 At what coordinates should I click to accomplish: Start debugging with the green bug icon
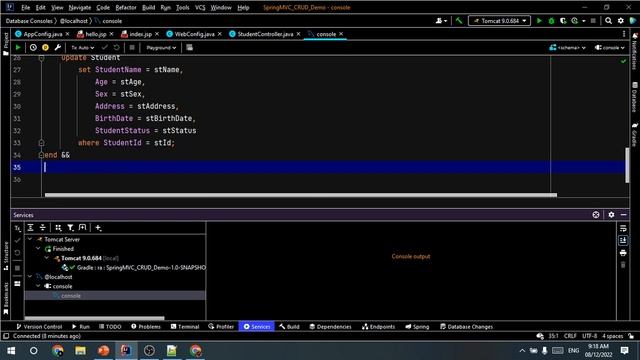click(x=551, y=21)
